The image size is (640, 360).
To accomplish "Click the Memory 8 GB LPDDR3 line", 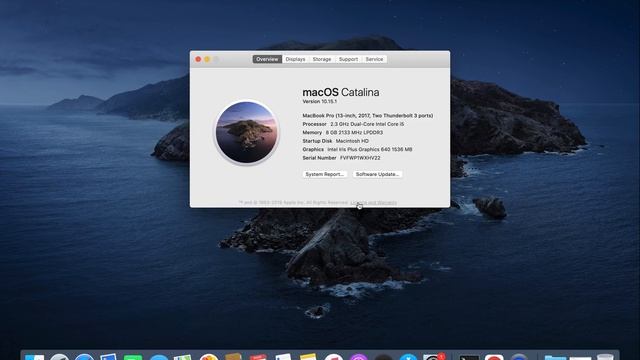I will click(x=342, y=133).
